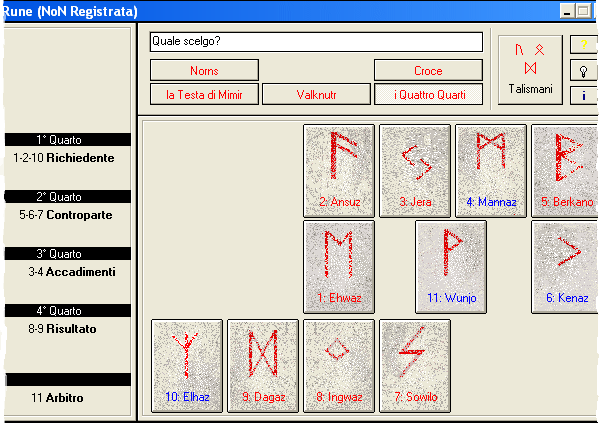The height and width of the screenshot is (423, 600).
Task: Pick the Elhaz rune tile
Action: point(187,365)
